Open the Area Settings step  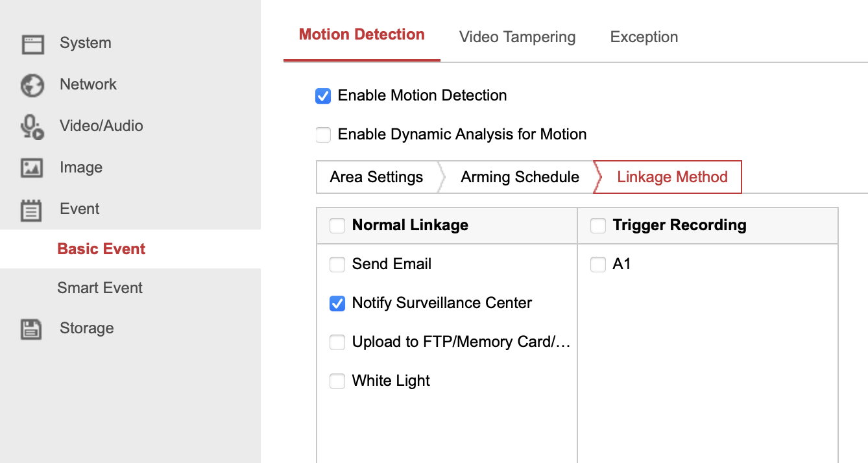tap(376, 177)
